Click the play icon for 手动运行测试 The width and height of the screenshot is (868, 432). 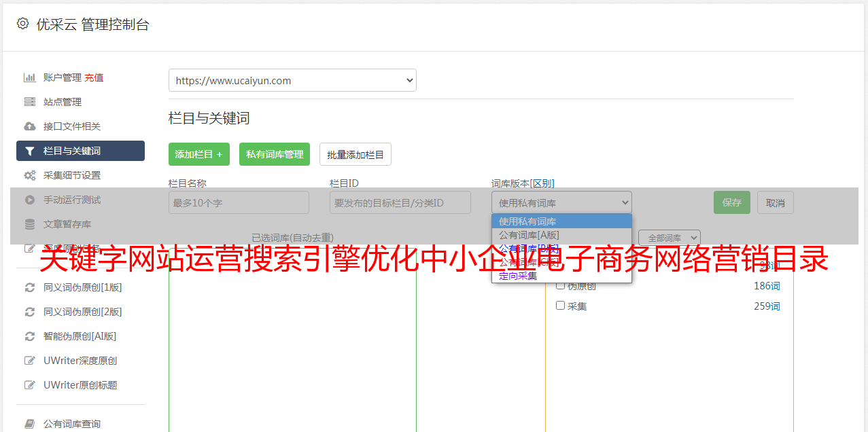30,200
